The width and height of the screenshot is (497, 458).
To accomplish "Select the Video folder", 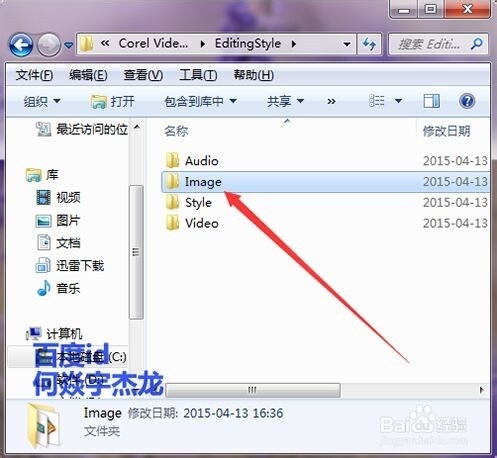I will click(192, 223).
